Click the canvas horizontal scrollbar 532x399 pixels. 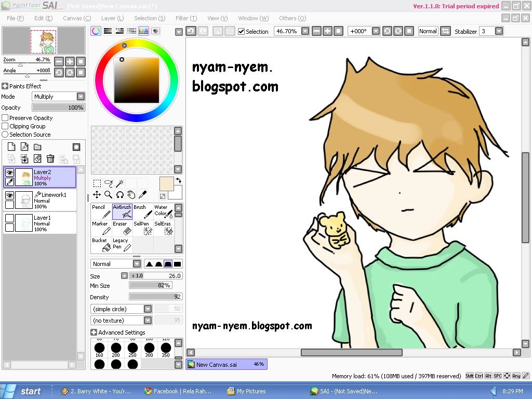tap(352, 353)
